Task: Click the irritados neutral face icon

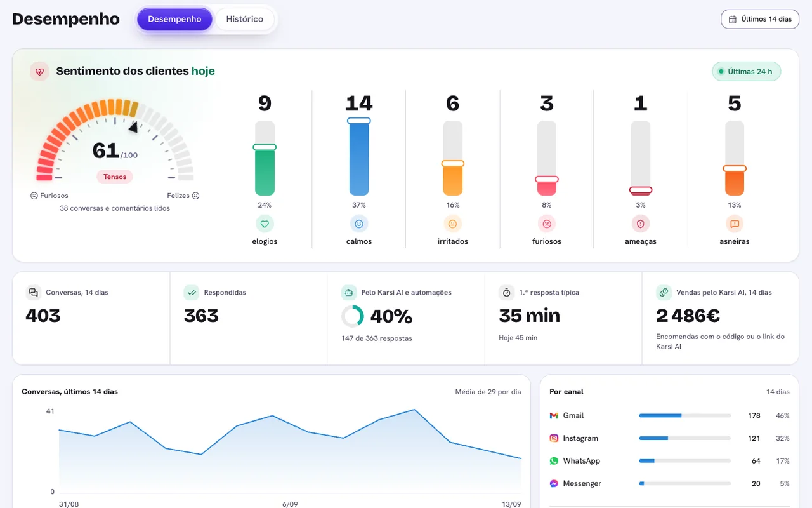Action: coord(453,224)
